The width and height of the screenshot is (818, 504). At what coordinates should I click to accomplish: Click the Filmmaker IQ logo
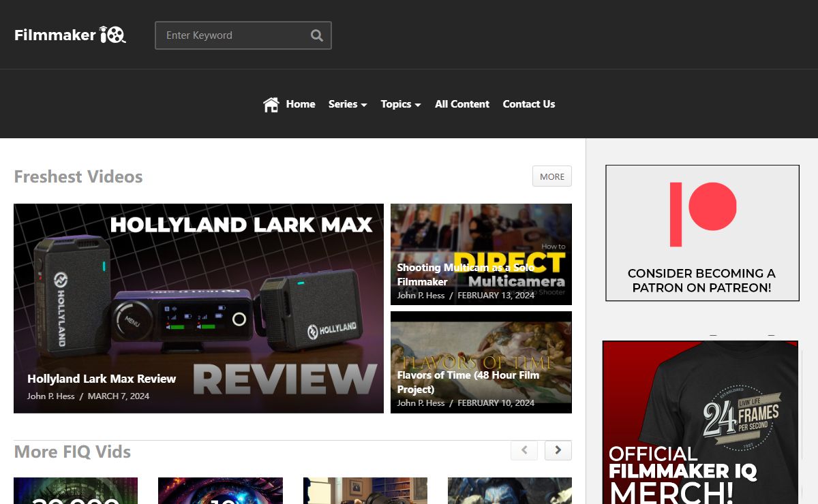(70, 35)
